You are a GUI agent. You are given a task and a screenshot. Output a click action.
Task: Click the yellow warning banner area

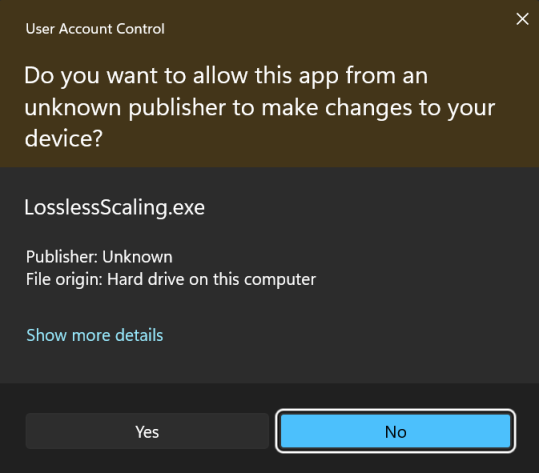coord(270,84)
